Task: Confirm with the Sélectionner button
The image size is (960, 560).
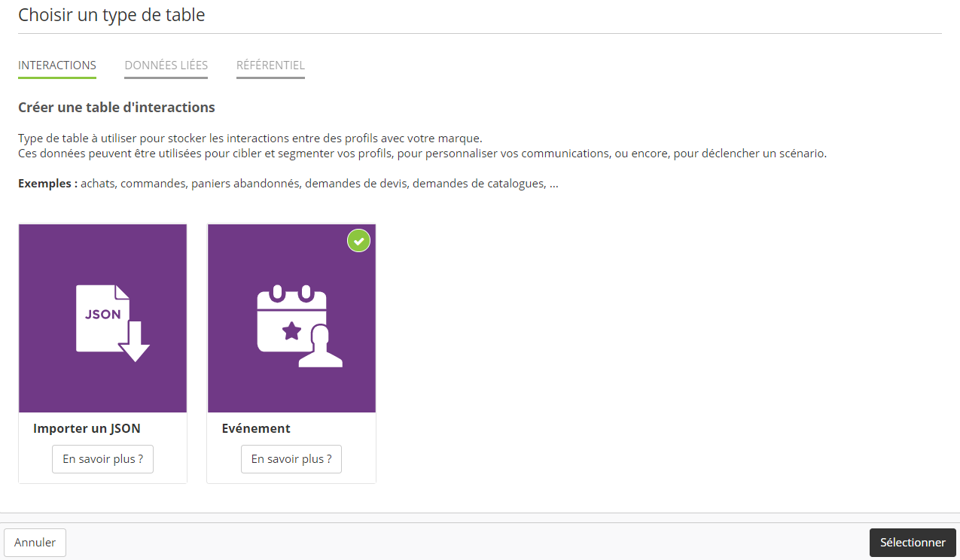Action: [x=913, y=543]
